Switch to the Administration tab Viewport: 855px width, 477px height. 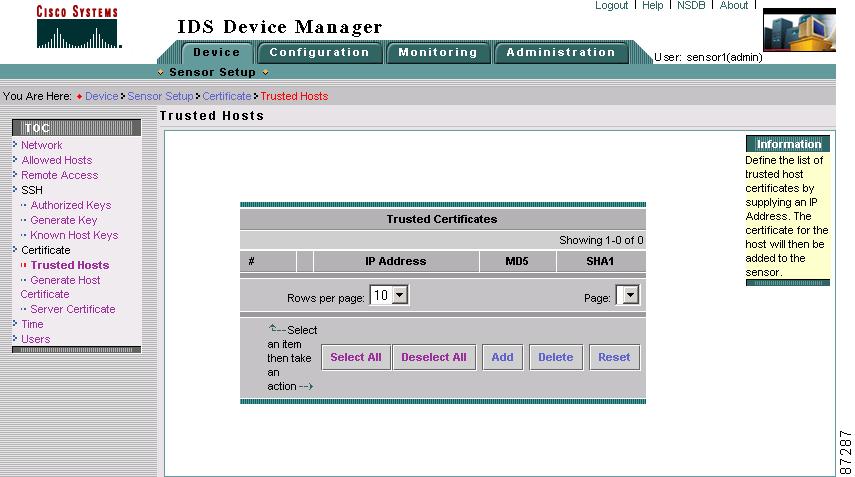(561, 52)
